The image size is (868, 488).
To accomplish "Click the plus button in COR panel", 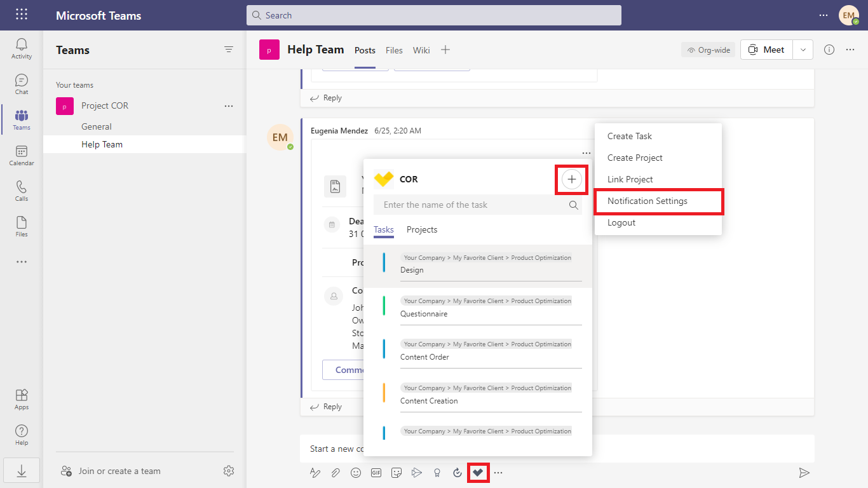I will coord(572,179).
